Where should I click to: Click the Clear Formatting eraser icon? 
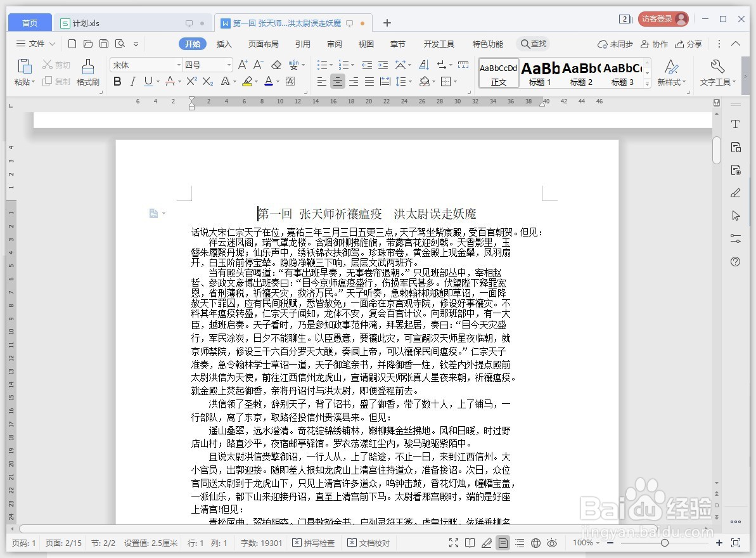coord(276,65)
